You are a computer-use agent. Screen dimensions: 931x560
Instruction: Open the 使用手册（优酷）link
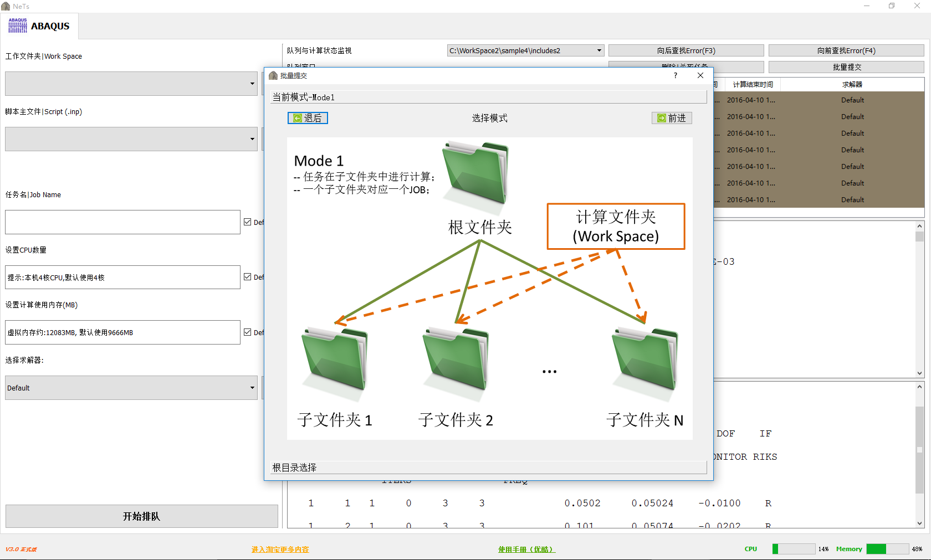pos(525,549)
